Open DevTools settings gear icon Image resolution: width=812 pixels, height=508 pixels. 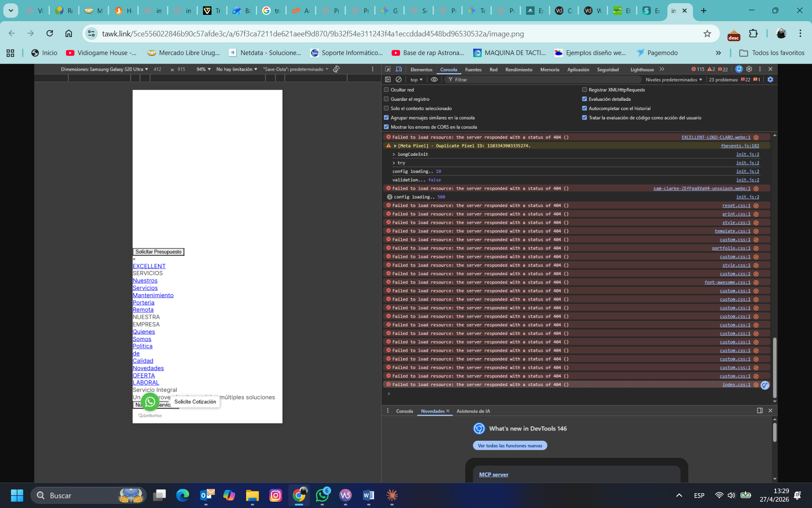[749, 69]
